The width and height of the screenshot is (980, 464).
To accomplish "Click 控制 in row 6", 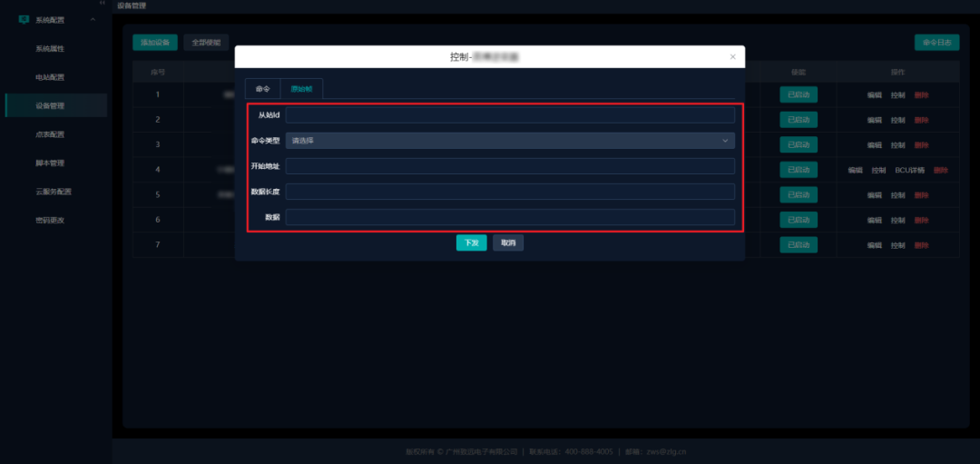I will click(898, 220).
